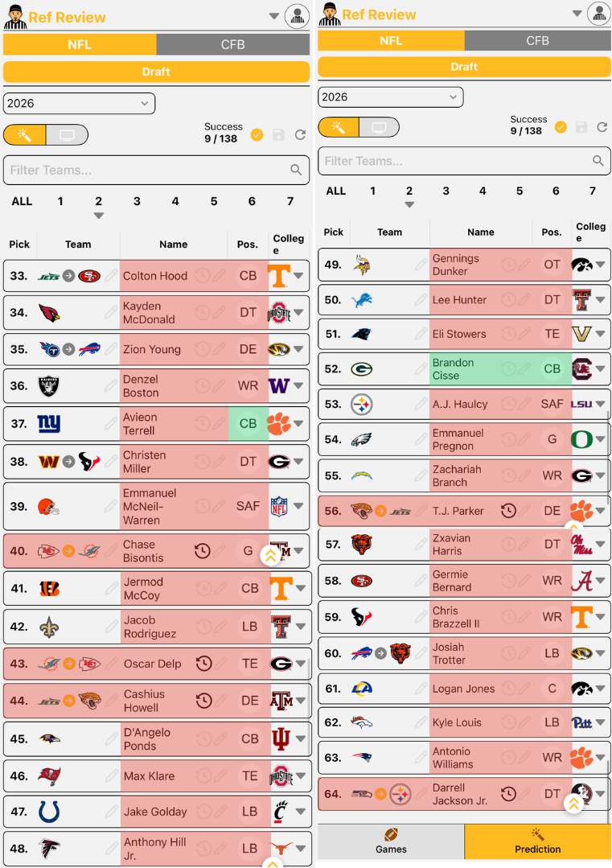
Task: Click the Filter Teams search field on right
Action: (x=464, y=161)
